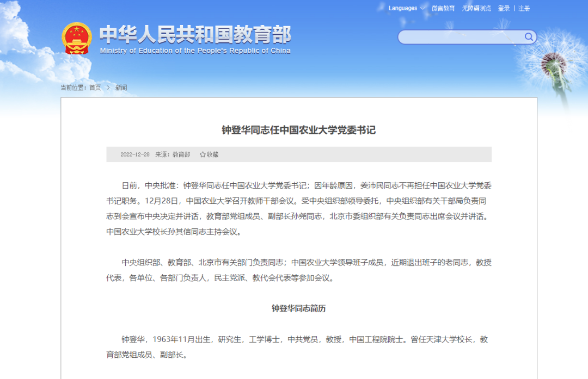
Task: Click 注册 to register
Action: coord(524,8)
